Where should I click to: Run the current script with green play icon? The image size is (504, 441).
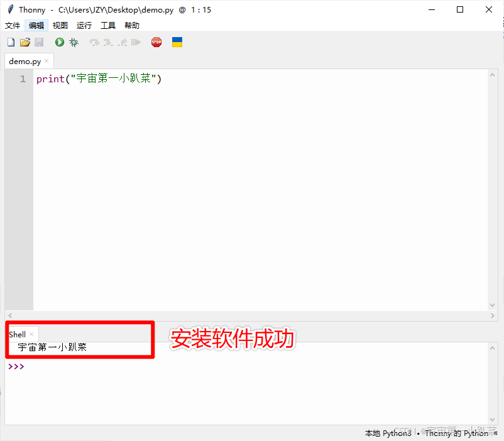point(59,41)
